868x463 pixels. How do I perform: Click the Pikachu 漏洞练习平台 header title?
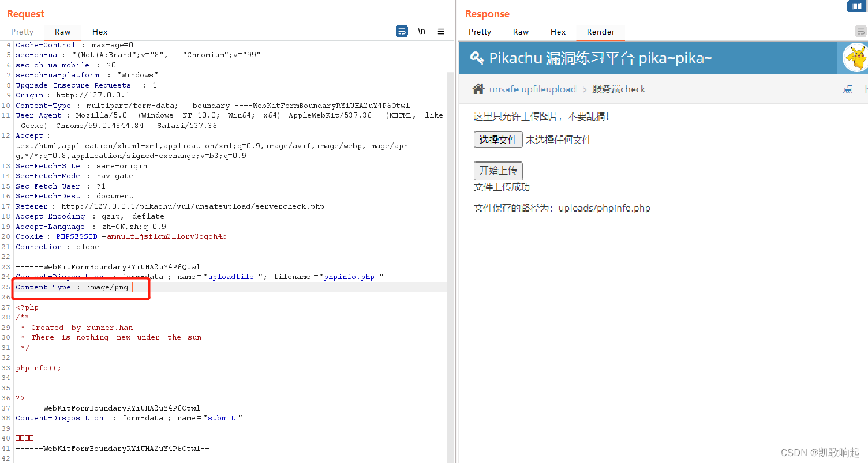tap(600, 58)
